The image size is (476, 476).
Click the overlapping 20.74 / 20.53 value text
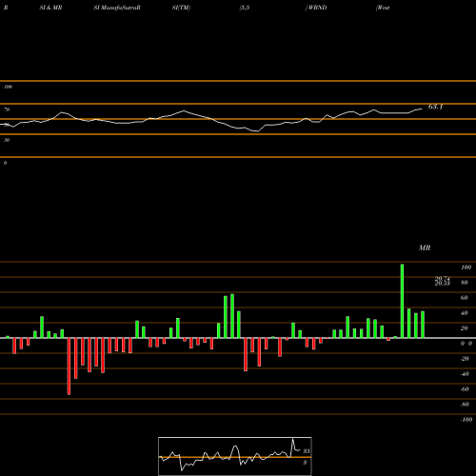pyautogui.click(x=443, y=281)
